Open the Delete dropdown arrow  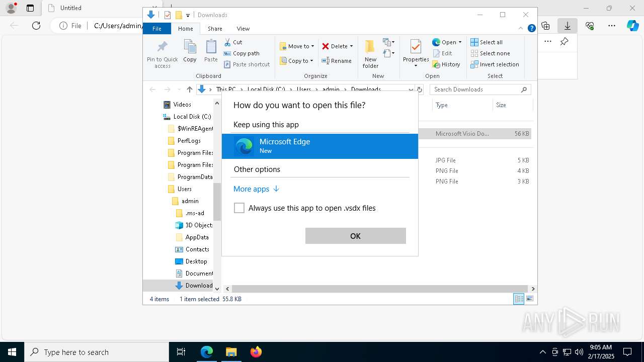click(x=351, y=46)
